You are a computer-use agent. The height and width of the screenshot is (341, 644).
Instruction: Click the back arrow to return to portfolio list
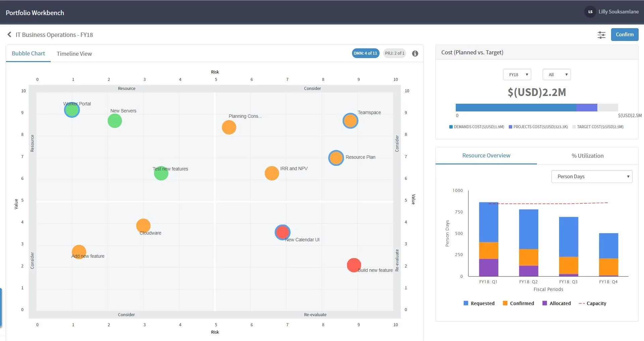(9, 34)
